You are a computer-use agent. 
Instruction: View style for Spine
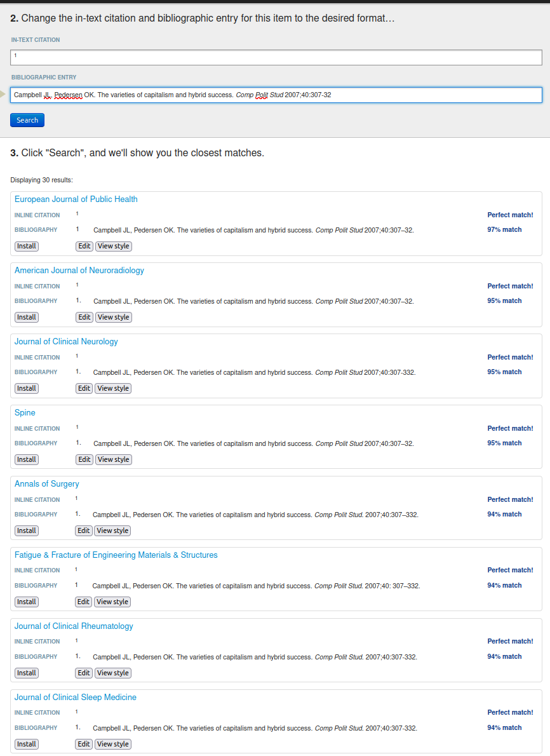[x=113, y=459]
